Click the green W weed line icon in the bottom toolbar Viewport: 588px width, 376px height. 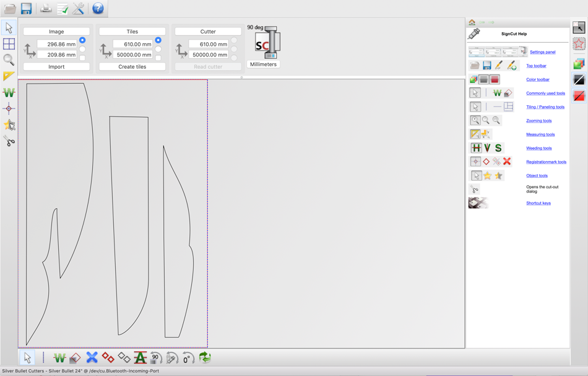[59, 358]
